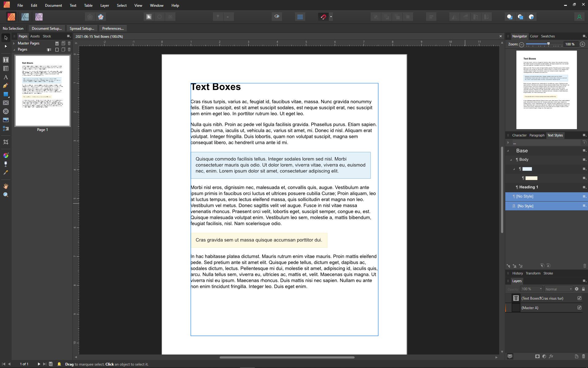588x368 pixels.
Task: Hide the (Master A) layer
Action: tap(579, 308)
